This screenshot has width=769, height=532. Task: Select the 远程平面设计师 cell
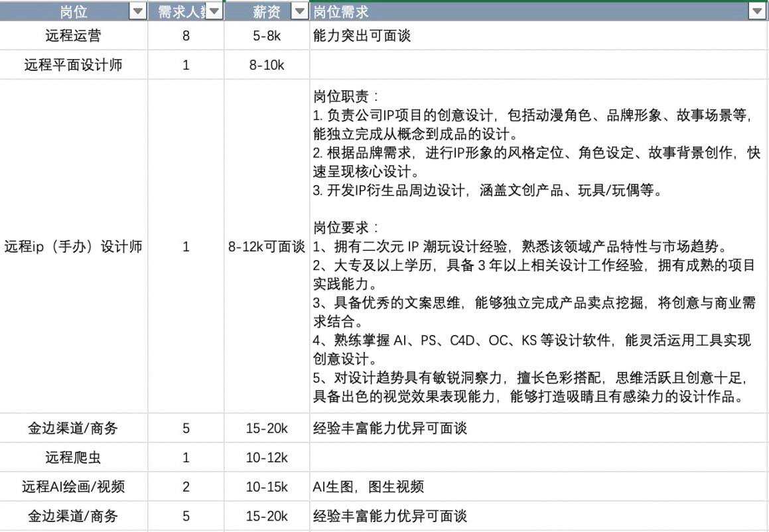[74, 65]
